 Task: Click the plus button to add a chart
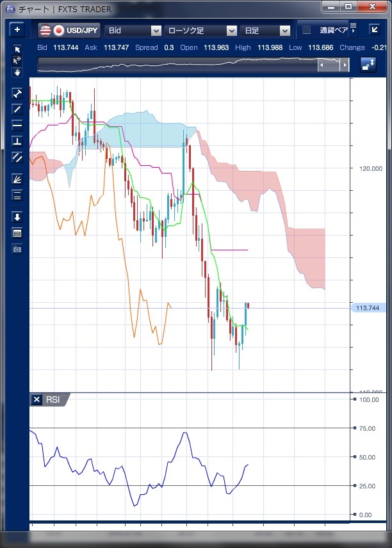17,29
